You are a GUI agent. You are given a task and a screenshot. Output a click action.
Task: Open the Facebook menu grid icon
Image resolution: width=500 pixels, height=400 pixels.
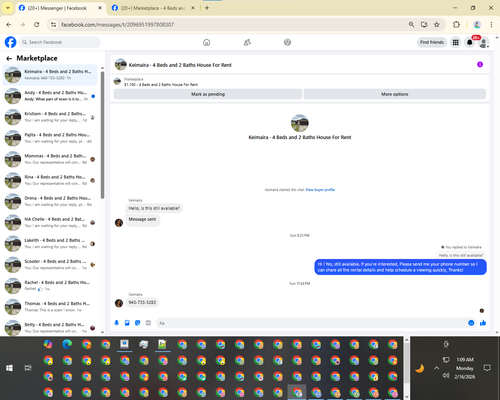coord(455,42)
